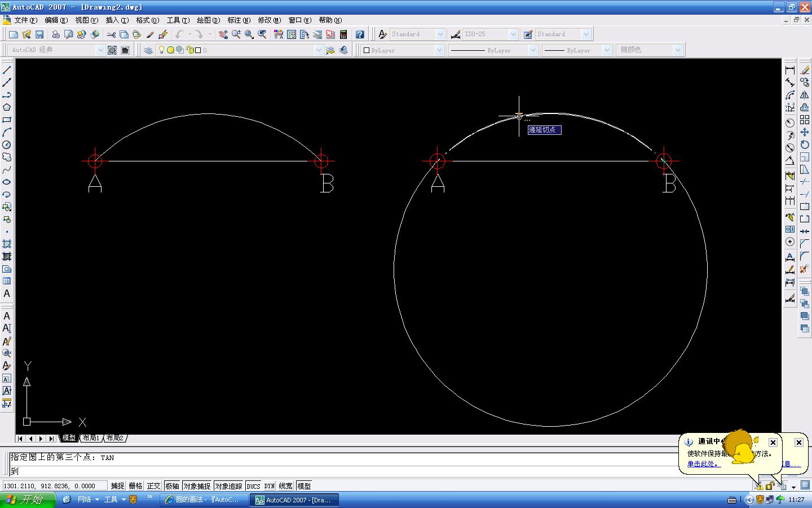Select the multiline text tool A
Viewport: 812px width, 508px height.
point(7,294)
